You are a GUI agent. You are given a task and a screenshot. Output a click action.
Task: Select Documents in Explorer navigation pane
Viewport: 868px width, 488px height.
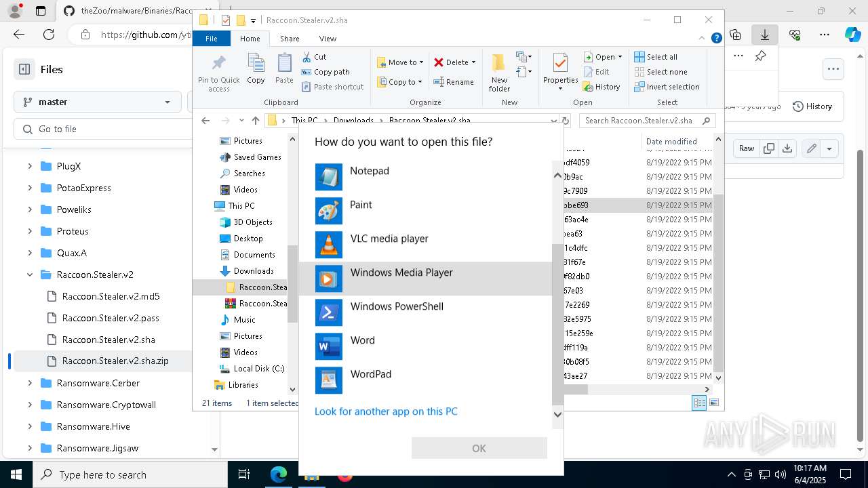pos(248,255)
